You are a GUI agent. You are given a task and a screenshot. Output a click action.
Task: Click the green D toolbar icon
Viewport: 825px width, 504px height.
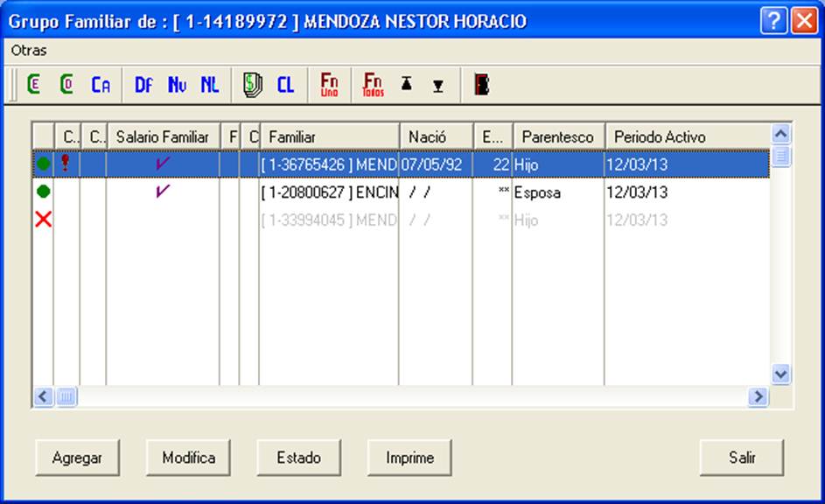tap(66, 84)
